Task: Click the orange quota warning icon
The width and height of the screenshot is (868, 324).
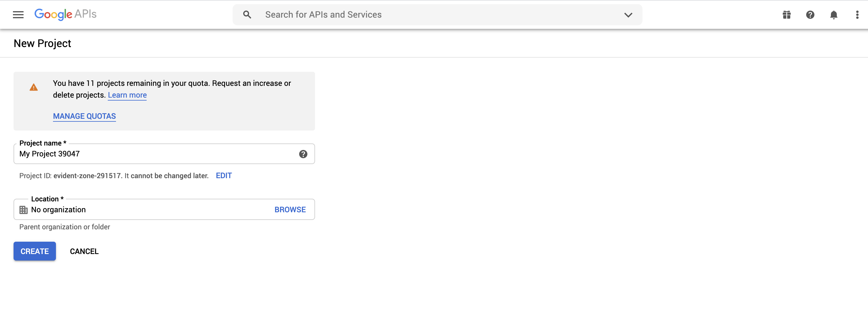Action: 34,88
